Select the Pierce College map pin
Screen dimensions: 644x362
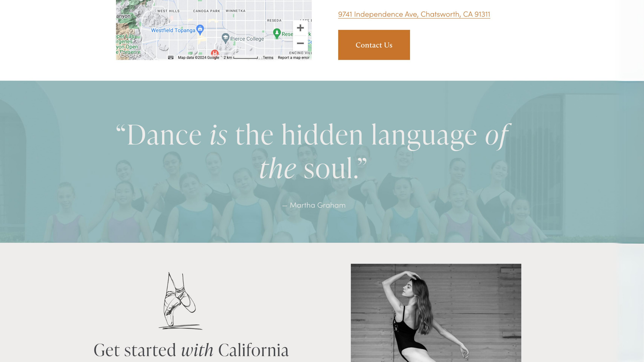click(225, 38)
